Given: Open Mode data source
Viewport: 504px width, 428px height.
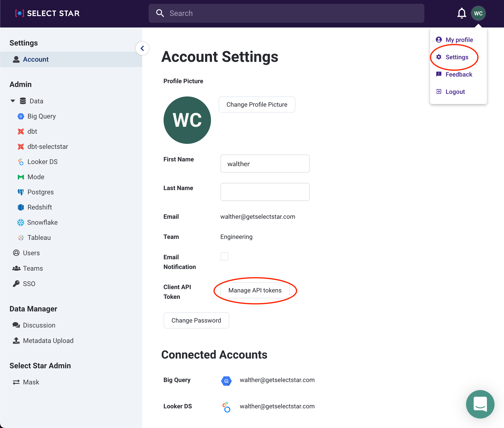Looking at the screenshot, I should [36, 177].
